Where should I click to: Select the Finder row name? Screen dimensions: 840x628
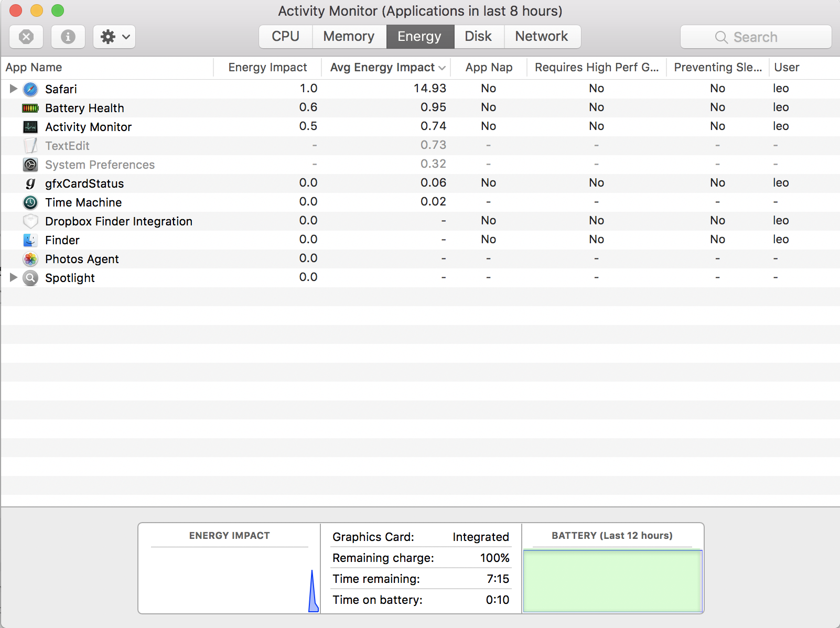coord(62,240)
